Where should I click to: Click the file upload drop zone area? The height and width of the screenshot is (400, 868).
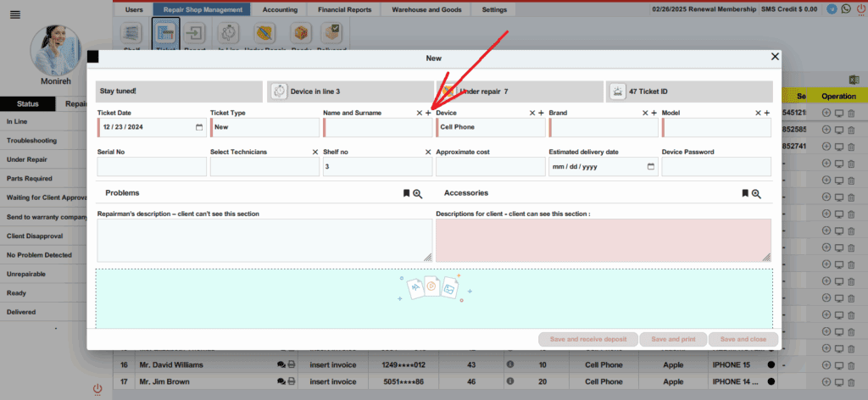pos(434,297)
